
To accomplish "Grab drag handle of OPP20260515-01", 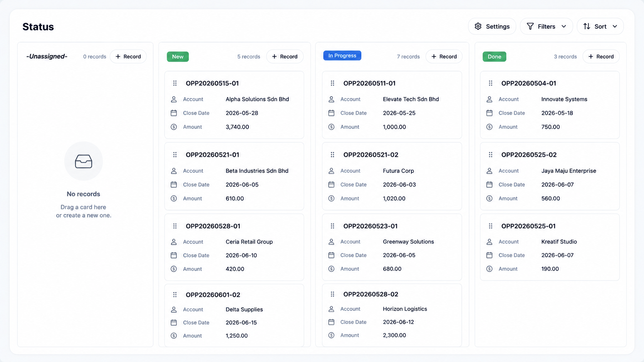I will coord(175,83).
